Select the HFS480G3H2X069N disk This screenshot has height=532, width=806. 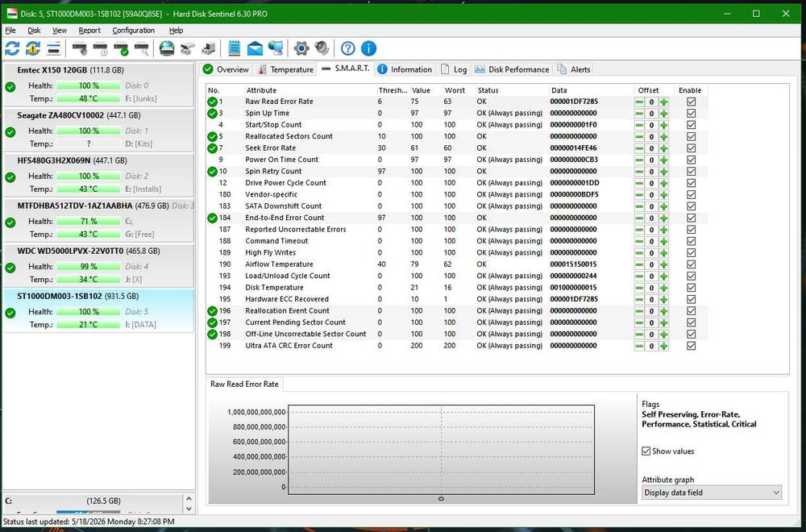coord(98,176)
